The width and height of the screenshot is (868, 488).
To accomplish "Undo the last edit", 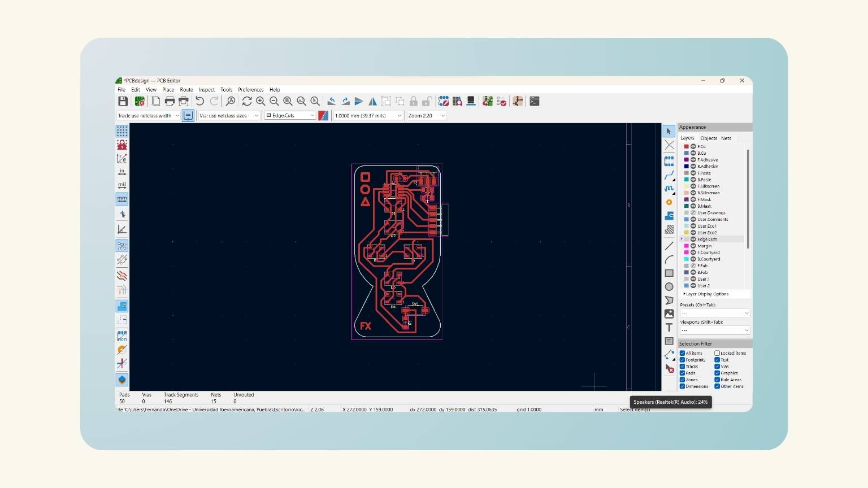I will pyautogui.click(x=200, y=101).
